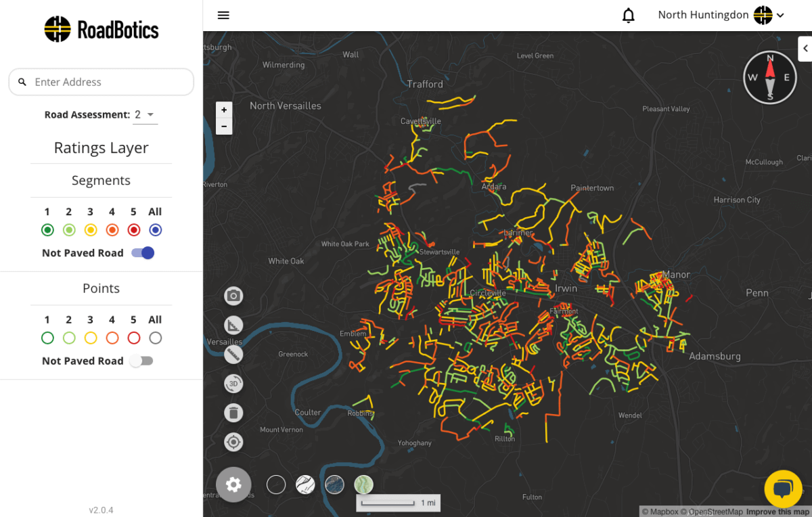Screen dimensions: 812x517
Task: Enable Points rating 1 filter
Action: pyautogui.click(x=47, y=338)
